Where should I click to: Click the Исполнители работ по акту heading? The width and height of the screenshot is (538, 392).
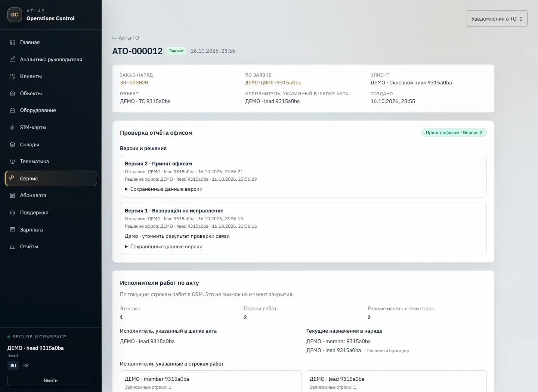click(x=159, y=283)
